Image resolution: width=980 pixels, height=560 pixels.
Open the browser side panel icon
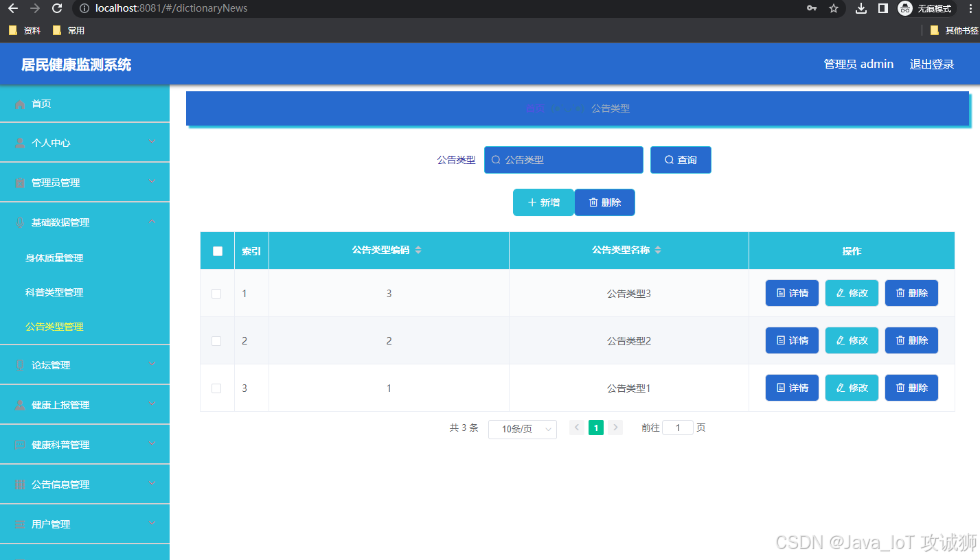883,8
